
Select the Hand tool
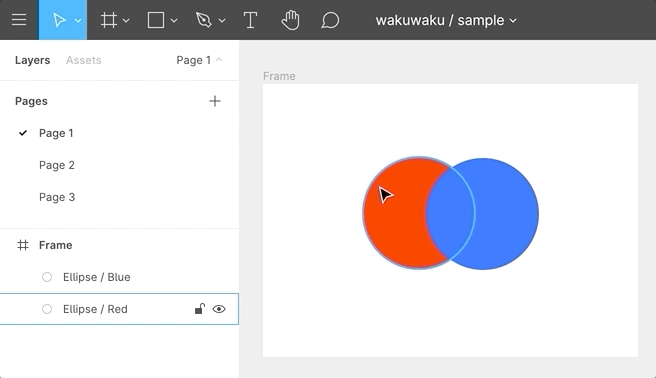coord(290,20)
